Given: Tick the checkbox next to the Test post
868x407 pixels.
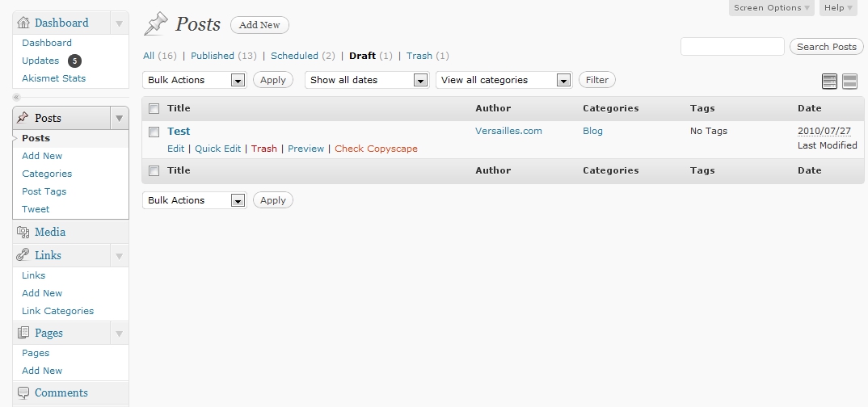Looking at the screenshot, I should (x=154, y=132).
